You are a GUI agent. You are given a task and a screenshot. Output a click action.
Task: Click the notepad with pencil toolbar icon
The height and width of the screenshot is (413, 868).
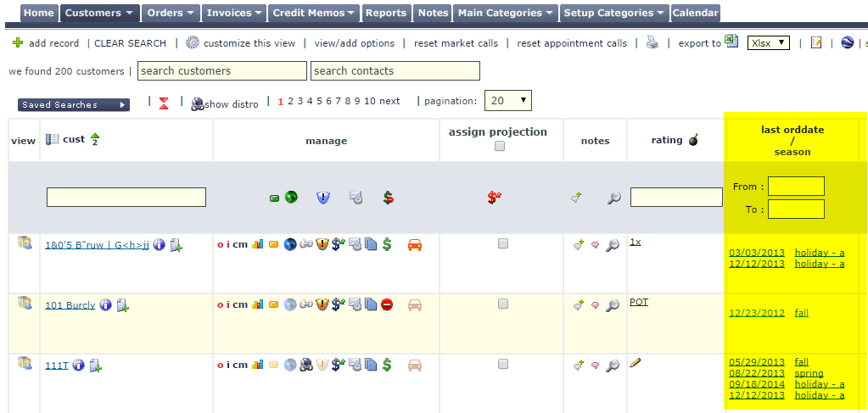816,42
